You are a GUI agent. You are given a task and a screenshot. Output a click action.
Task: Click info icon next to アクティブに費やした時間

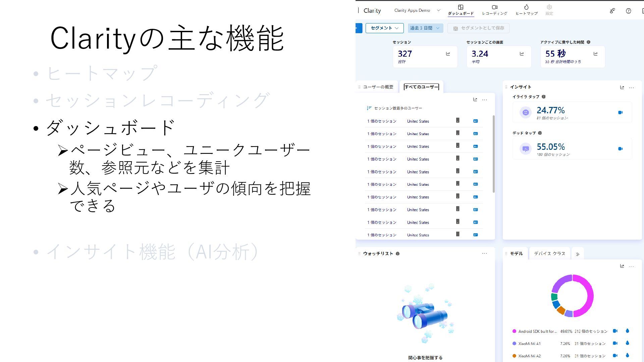coord(588,42)
